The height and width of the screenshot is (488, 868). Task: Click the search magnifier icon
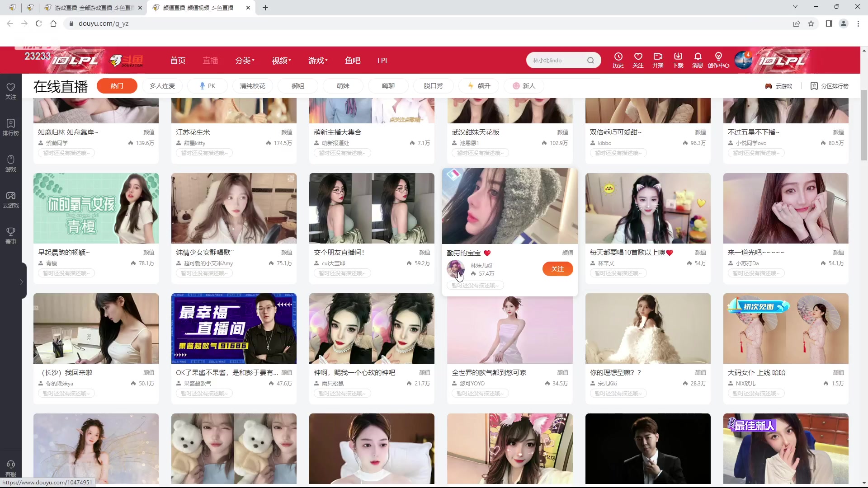point(591,60)
